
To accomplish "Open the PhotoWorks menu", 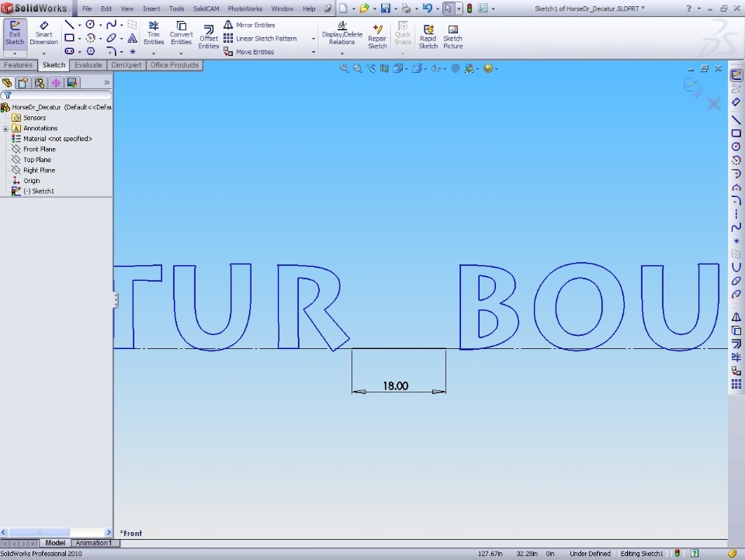I will click(244, 9).
